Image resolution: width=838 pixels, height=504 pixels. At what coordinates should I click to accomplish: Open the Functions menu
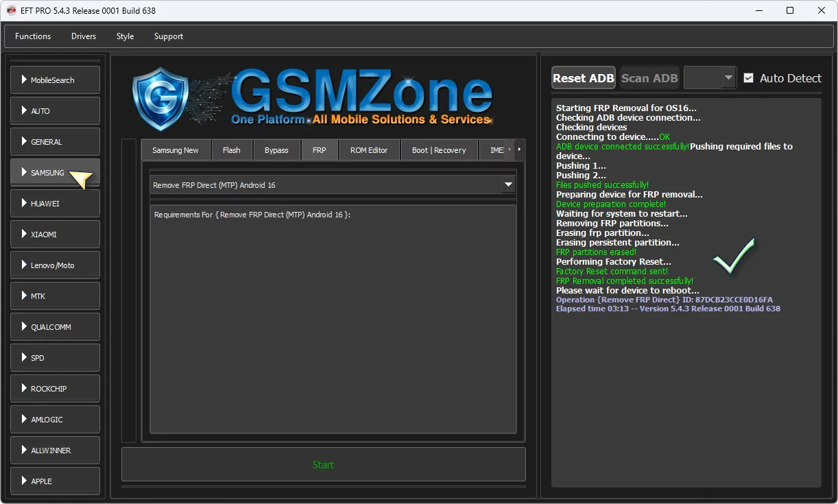(x=33, y=36)
